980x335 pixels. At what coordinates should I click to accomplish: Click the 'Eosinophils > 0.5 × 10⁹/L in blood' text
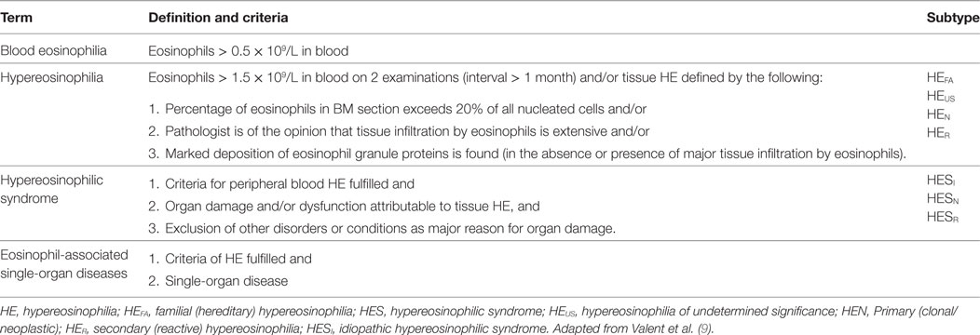click(x=248, y=51)
